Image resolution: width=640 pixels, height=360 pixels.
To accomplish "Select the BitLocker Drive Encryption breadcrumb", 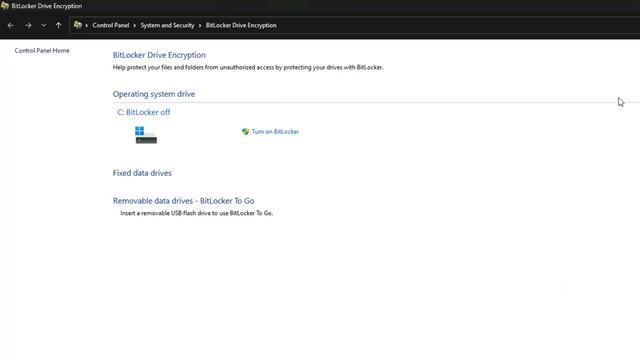I will coord(241,25).
